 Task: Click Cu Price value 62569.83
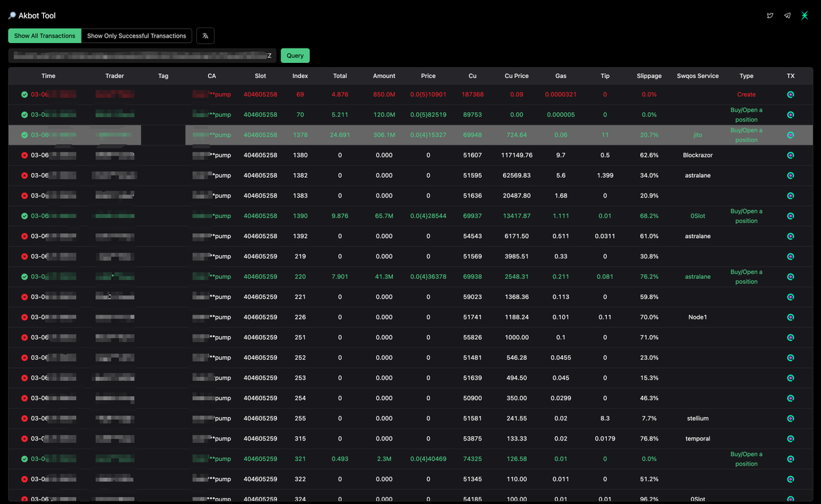point(517,176)
